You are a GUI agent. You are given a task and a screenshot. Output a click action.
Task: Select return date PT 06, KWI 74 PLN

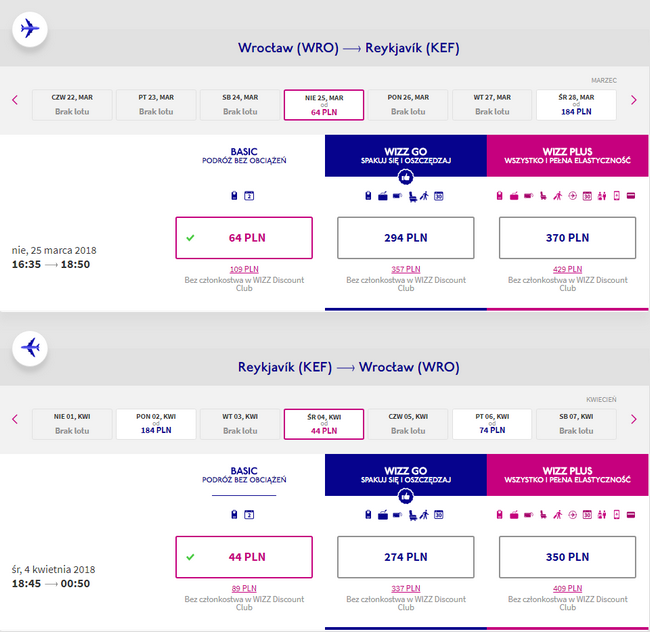click(x=492, y=424)
